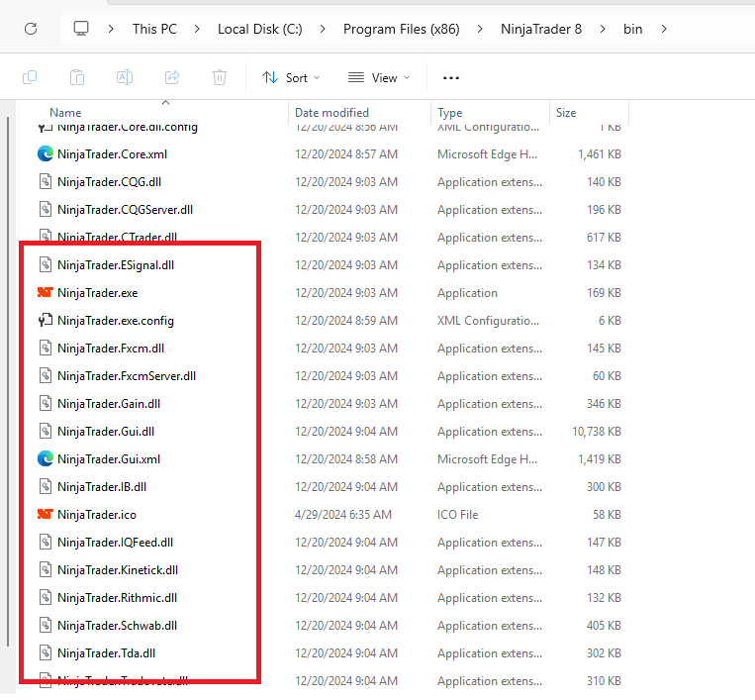Expand chevron after bin
This screenshot has width=755, height=700.
pos(664,29)
